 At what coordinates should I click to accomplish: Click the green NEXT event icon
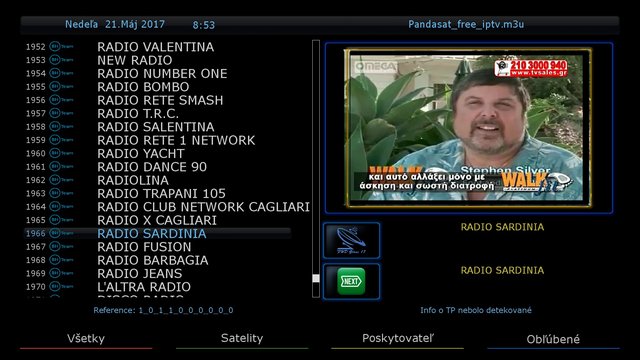(351, 282)
